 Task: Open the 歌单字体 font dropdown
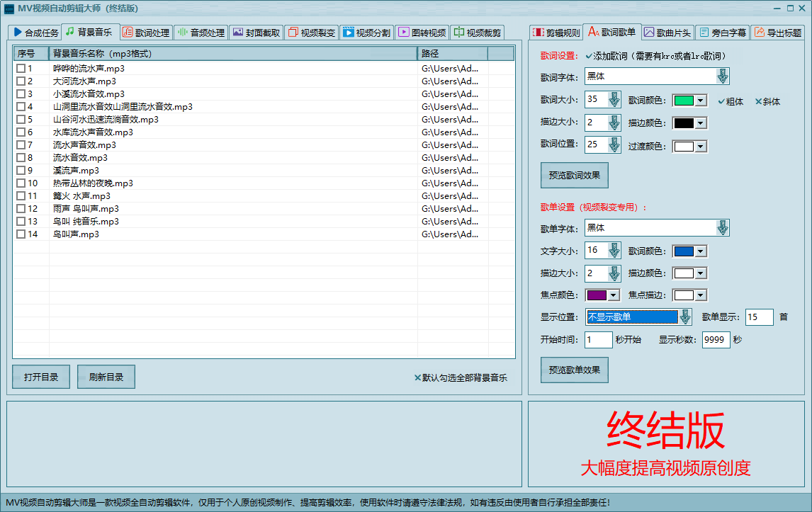point(721,228)
